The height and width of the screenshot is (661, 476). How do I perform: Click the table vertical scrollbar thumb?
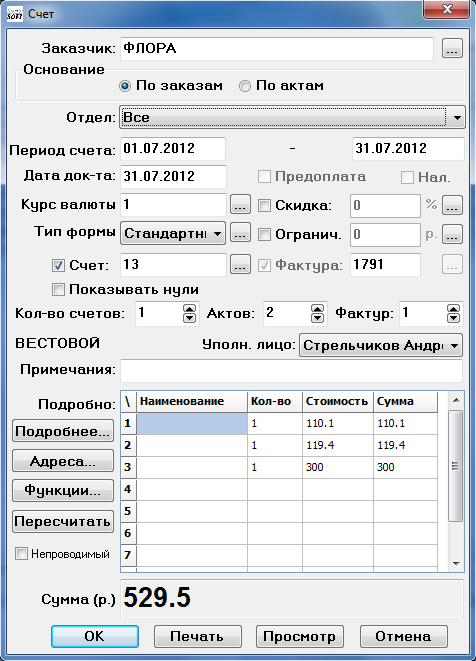click(x=455, y=466)
